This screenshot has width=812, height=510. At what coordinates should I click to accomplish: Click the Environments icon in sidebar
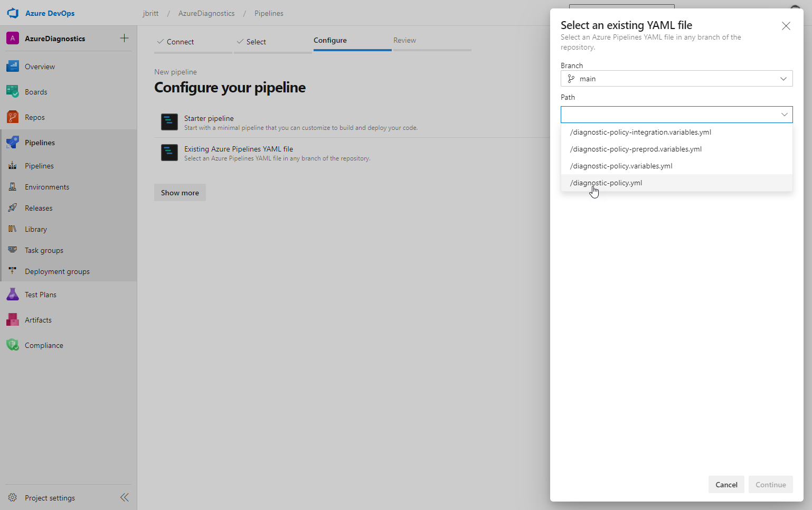click(x=13, y=187)
